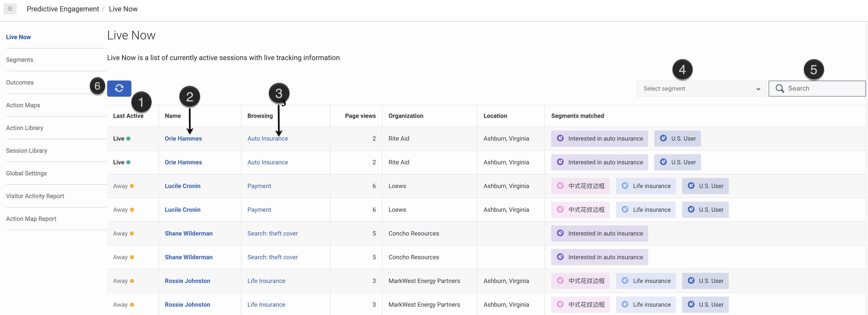Click second Lucile Cronin row's Life insurance tag
868x315 pixels.
(646, 210)
